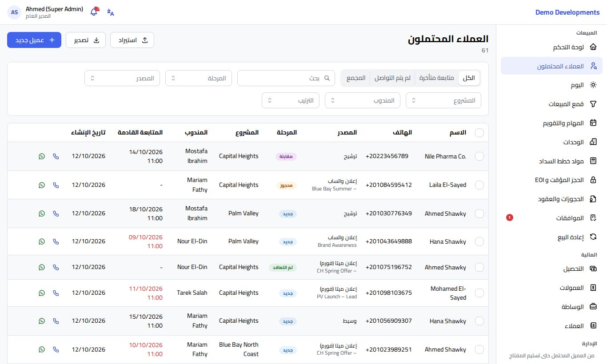Tick the +201056909307 row checkbox
The width and height of the screenshot is (607, 364).
[479, 321]
